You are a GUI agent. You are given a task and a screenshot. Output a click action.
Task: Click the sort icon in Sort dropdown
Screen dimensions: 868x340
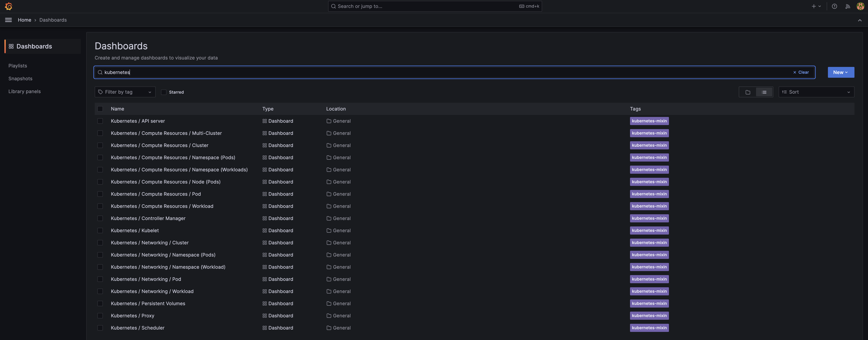coord(784,92)
